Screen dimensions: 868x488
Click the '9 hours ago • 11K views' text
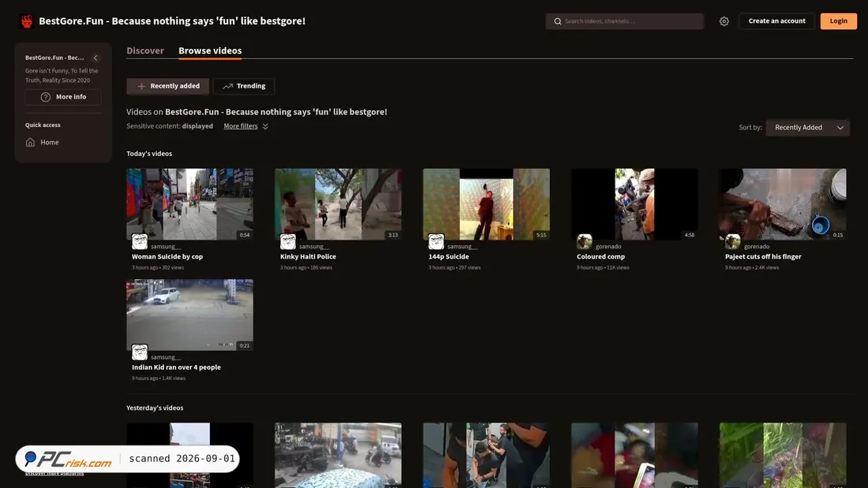(603, 268)
